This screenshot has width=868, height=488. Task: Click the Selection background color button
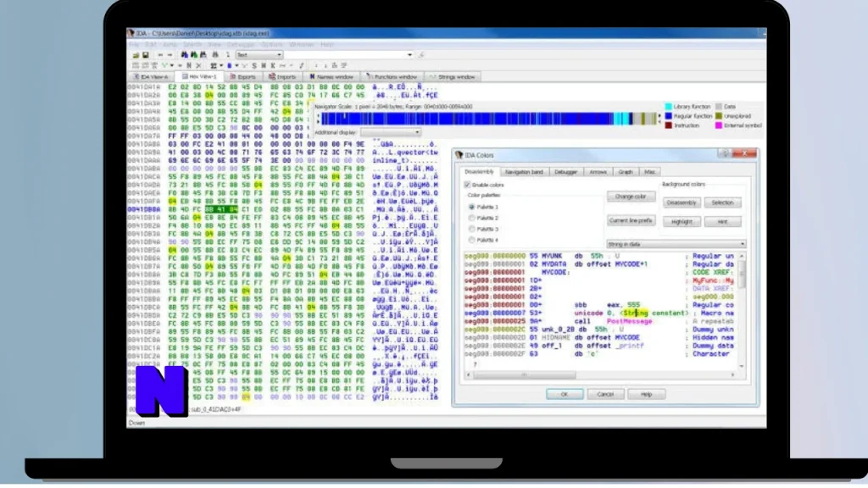(x=722, y=202)
